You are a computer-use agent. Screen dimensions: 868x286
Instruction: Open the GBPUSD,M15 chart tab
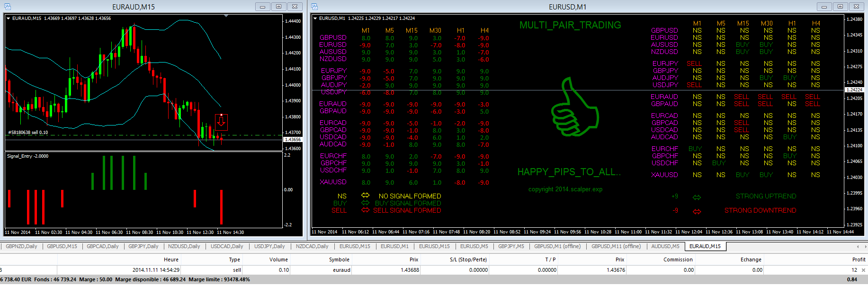(x=62, y=246)
